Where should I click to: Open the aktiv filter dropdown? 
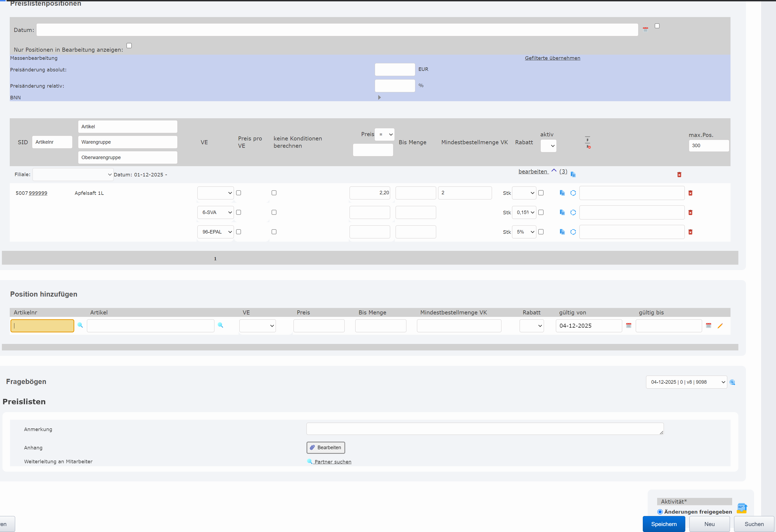pyautogui.click(x=548, y=146)
